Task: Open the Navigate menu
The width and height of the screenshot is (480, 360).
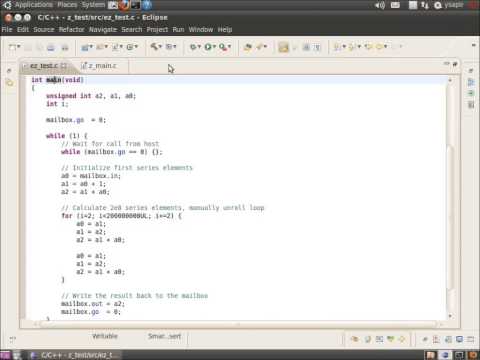Action: pyautogui.click(x=103, y=30)
